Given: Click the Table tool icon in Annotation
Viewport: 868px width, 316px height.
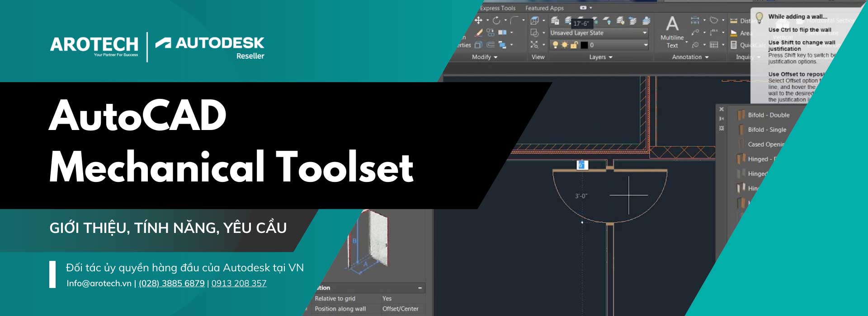Looking at the screenshot, I should [x=714, y=45].
